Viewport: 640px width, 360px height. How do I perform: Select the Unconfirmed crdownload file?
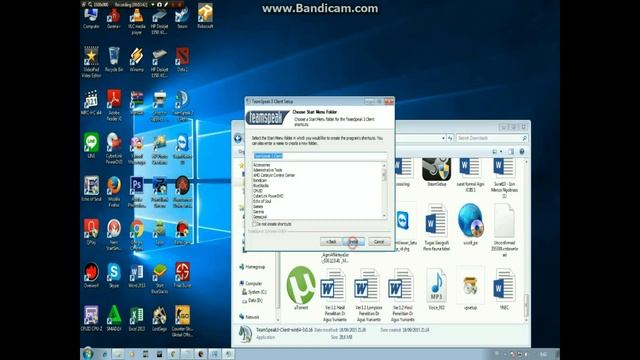pos(504,230)
